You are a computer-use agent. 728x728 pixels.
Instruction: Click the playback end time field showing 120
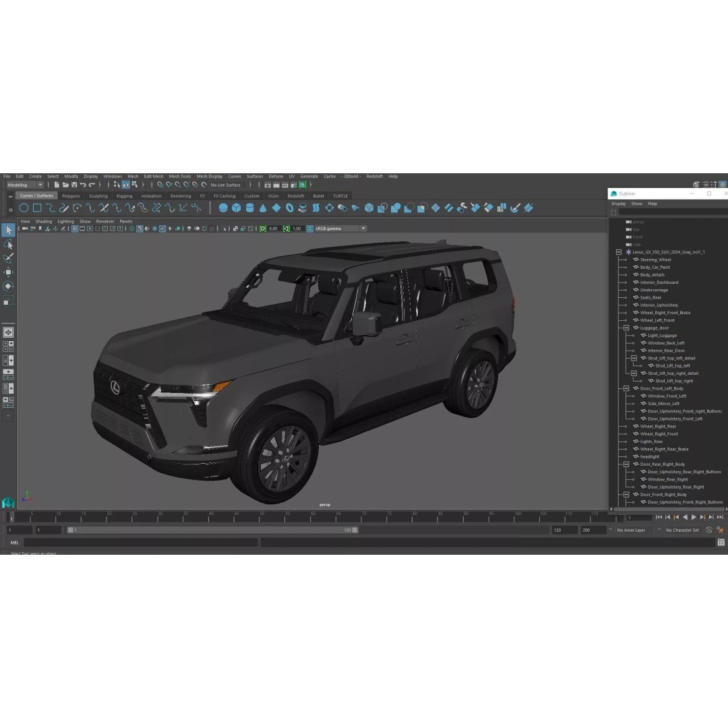coord(564,530)
